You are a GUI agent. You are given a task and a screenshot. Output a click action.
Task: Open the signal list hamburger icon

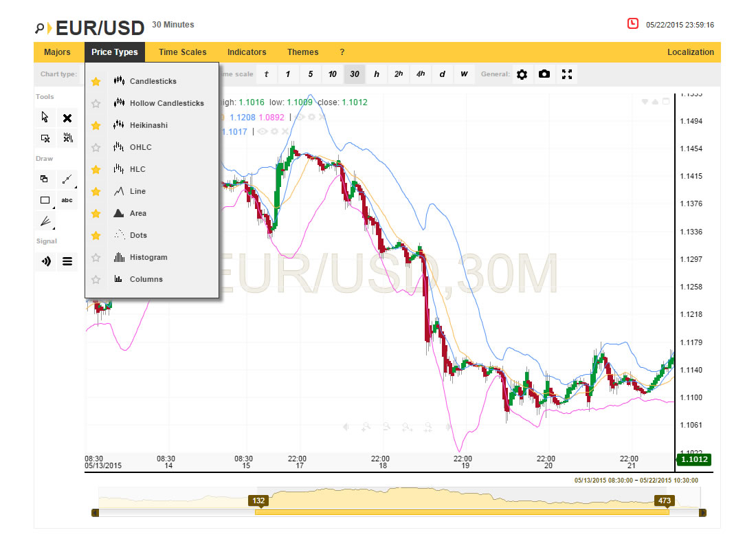67,261
